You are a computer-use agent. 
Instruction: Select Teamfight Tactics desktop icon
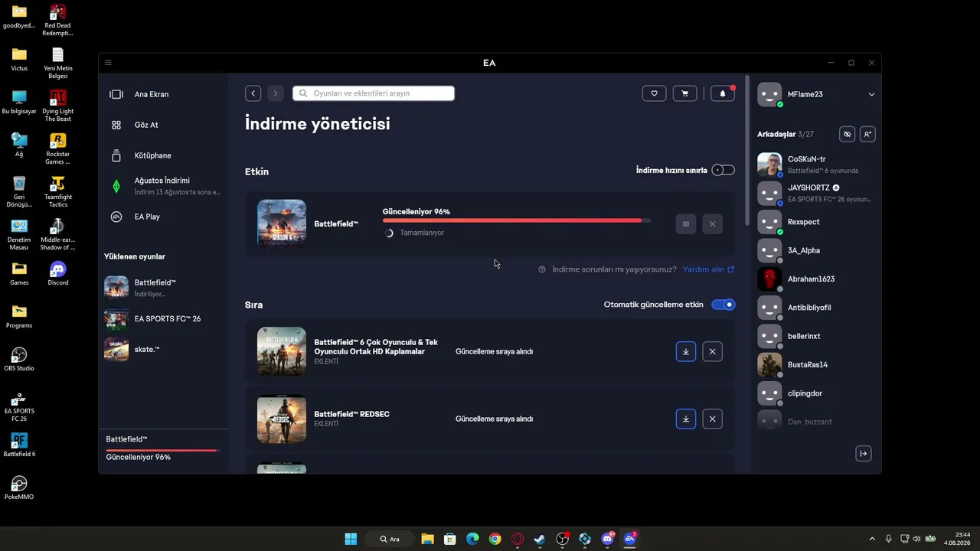[57, 191]
